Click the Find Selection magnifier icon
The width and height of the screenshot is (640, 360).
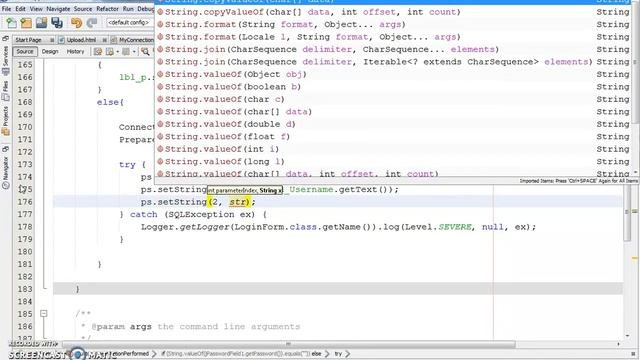145,52
